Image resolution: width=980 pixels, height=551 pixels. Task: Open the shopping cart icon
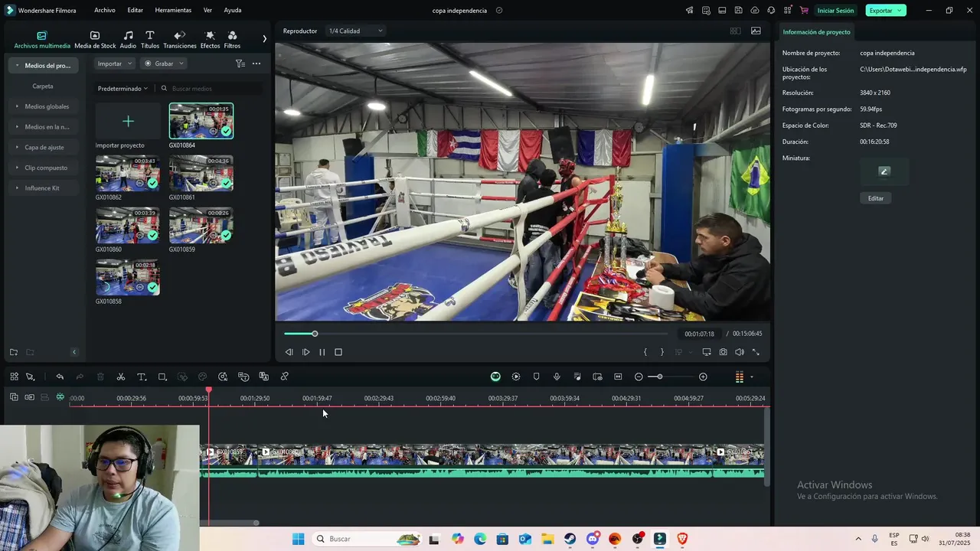[x=804, y=11]
